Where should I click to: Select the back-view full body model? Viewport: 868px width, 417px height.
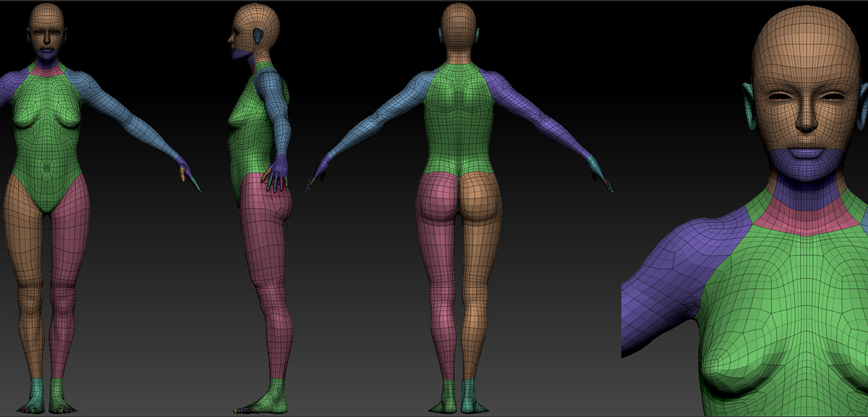(x=459, y=208)
